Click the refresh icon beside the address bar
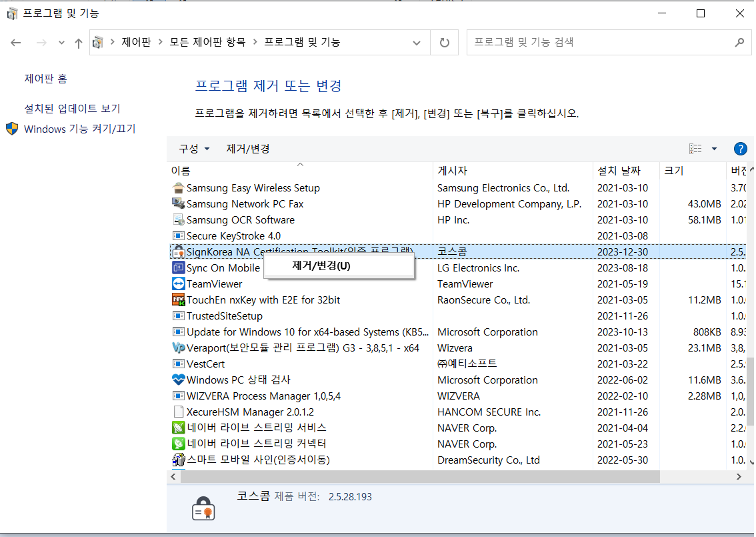 tap(445, 42)
